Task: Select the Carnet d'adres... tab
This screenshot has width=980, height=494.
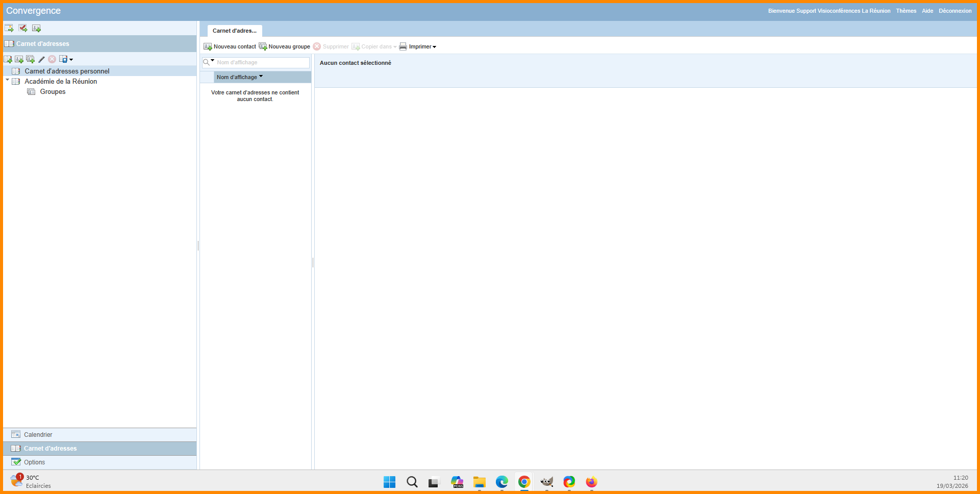Action: point(234,31)
